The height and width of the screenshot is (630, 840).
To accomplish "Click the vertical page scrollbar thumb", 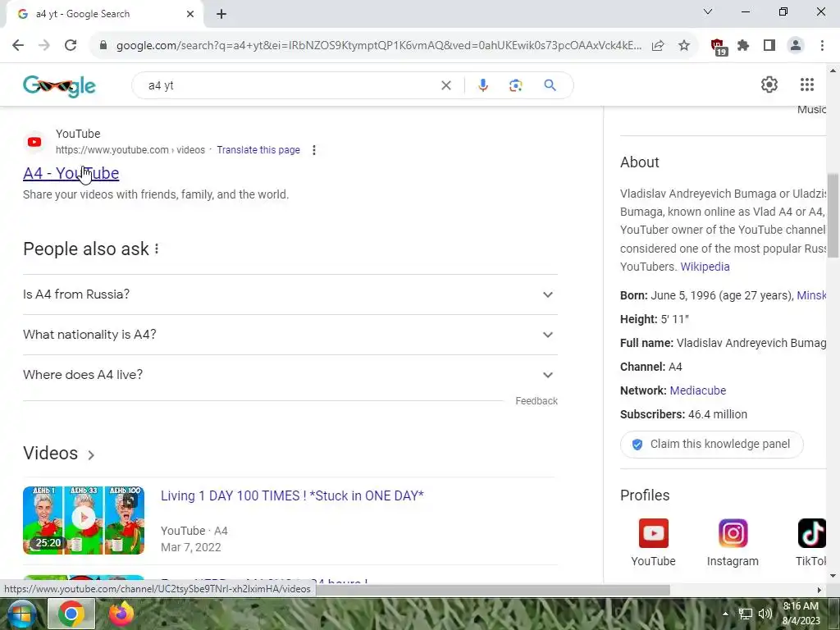I will [x=833, y=216].
